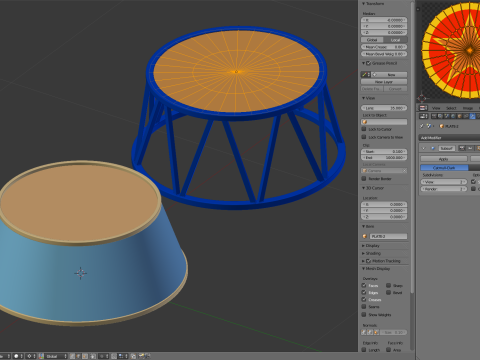Click New Layer button
Viewport: 480px width, 360px height.
(x=384, y=82)
